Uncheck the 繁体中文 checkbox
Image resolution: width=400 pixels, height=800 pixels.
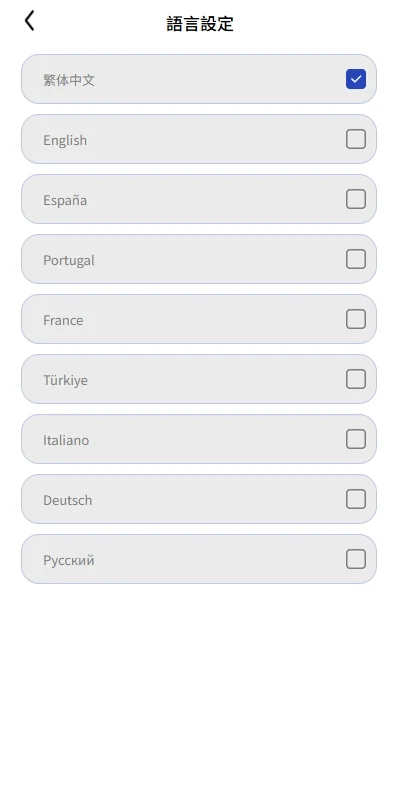(356, 79)
